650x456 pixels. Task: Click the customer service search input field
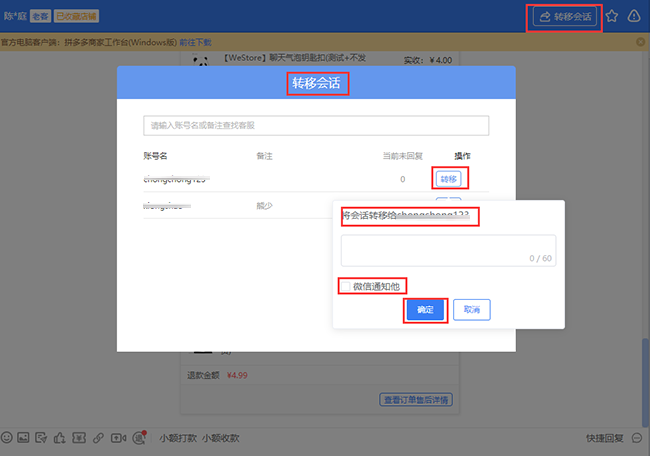[x=316, y=126]
